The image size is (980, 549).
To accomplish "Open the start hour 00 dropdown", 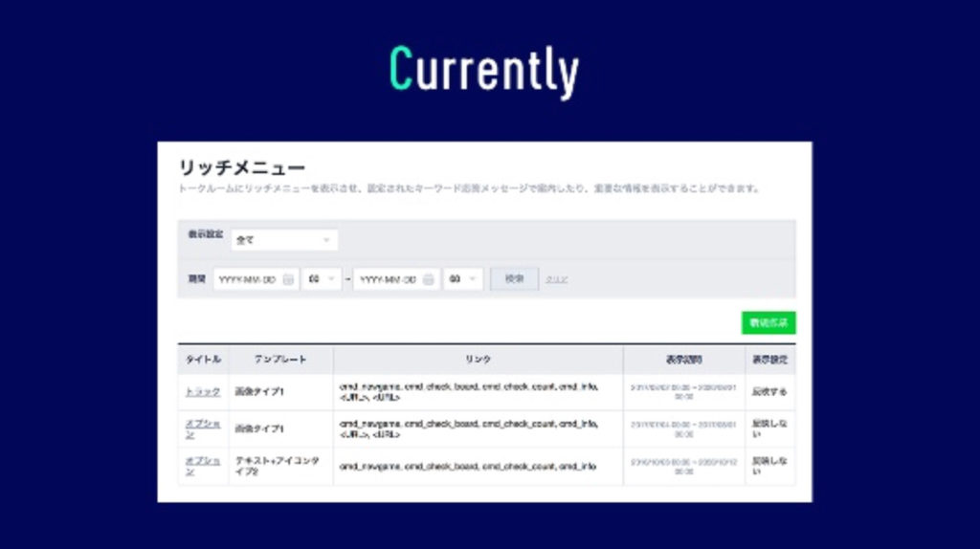I will point(322,279).
